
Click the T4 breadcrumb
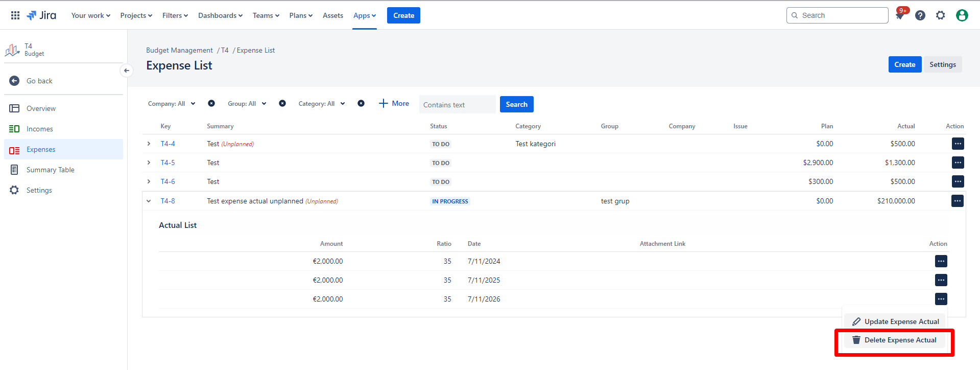click(225, 50)
